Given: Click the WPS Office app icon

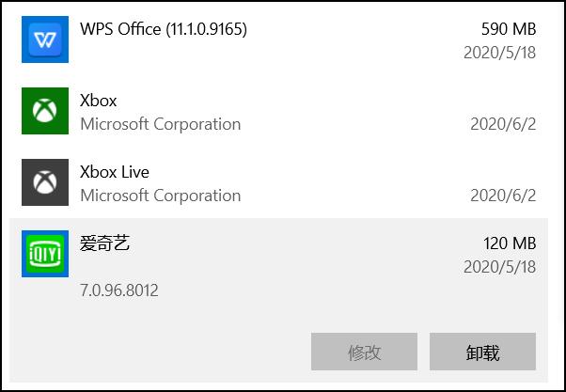Looking at the screenshot, I should click(x=44, y=40).
